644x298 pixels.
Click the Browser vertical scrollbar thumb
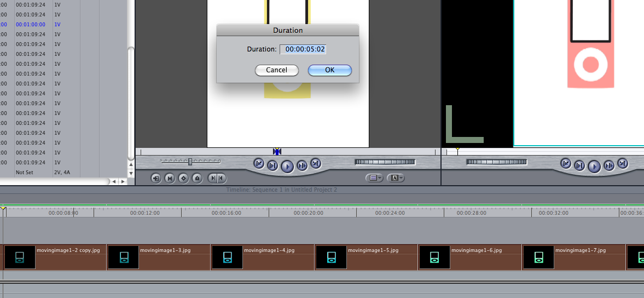131,103
